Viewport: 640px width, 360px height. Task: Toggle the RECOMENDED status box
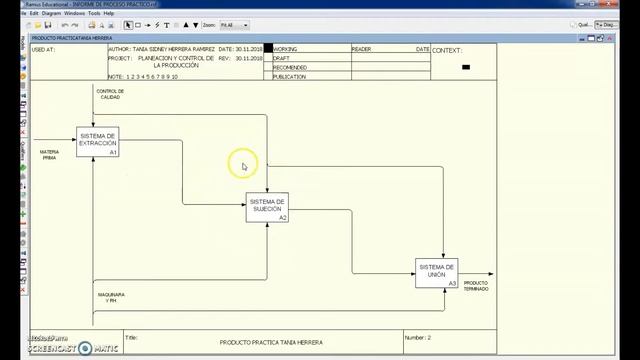click(x=268, y=67)
